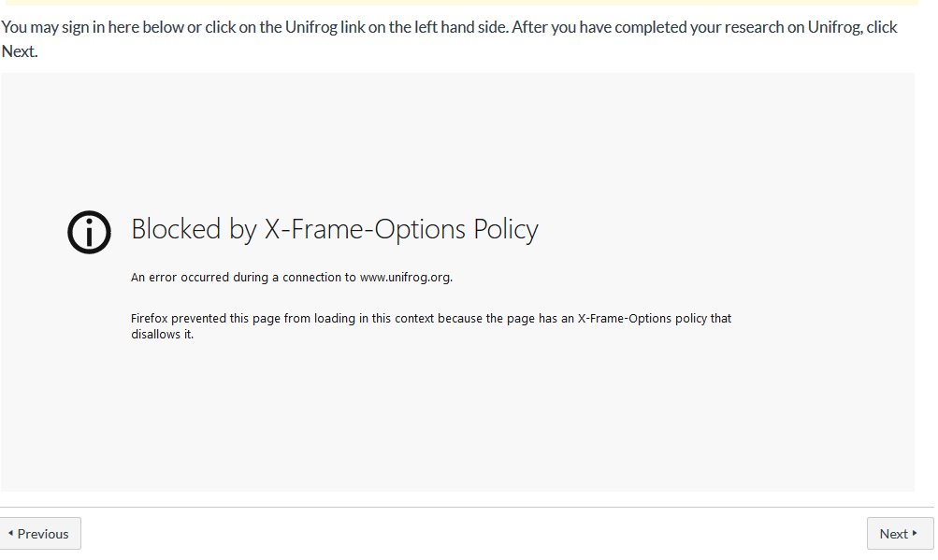Click the 'Firefox prevented this page' explanation
Image resolution: width=938 pixels, height=560 pixels.
tap(431, 326)
